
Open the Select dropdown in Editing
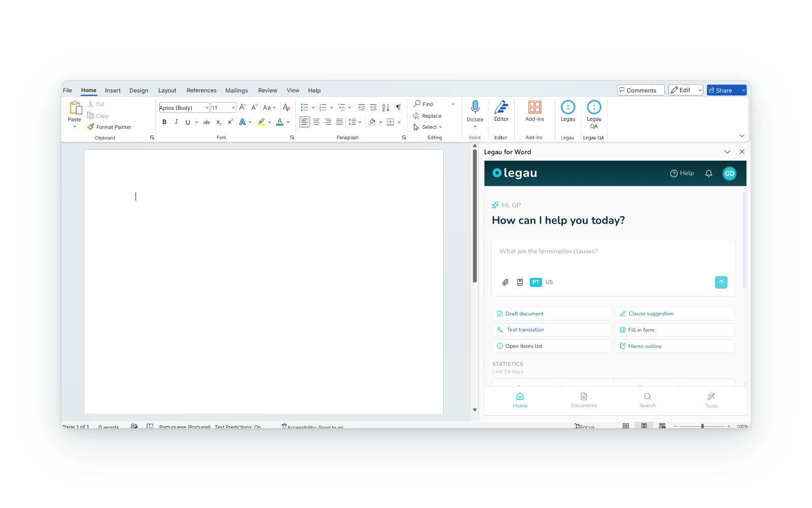click(x=428, y=127)
